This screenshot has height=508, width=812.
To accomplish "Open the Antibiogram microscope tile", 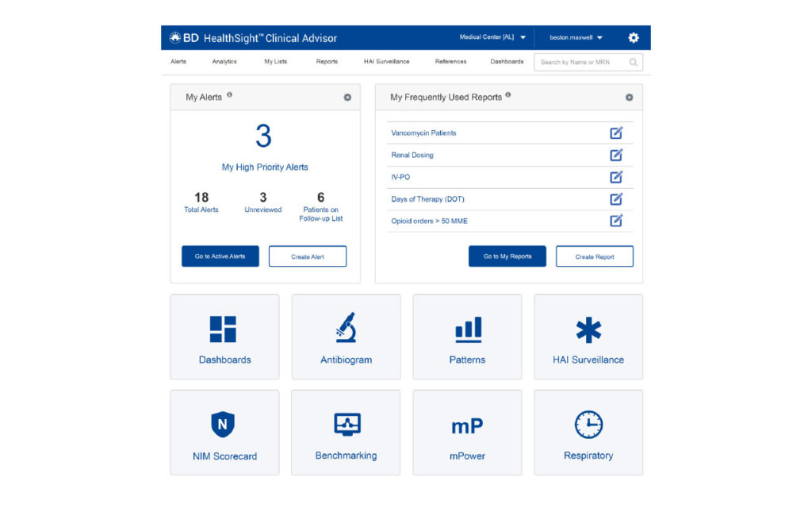I will (346, 328).
